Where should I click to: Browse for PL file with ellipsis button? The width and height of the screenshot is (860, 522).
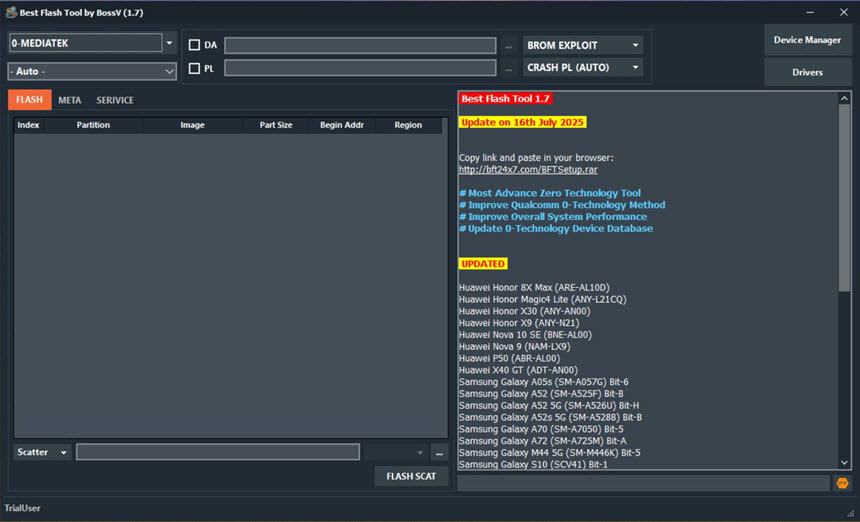508,69
